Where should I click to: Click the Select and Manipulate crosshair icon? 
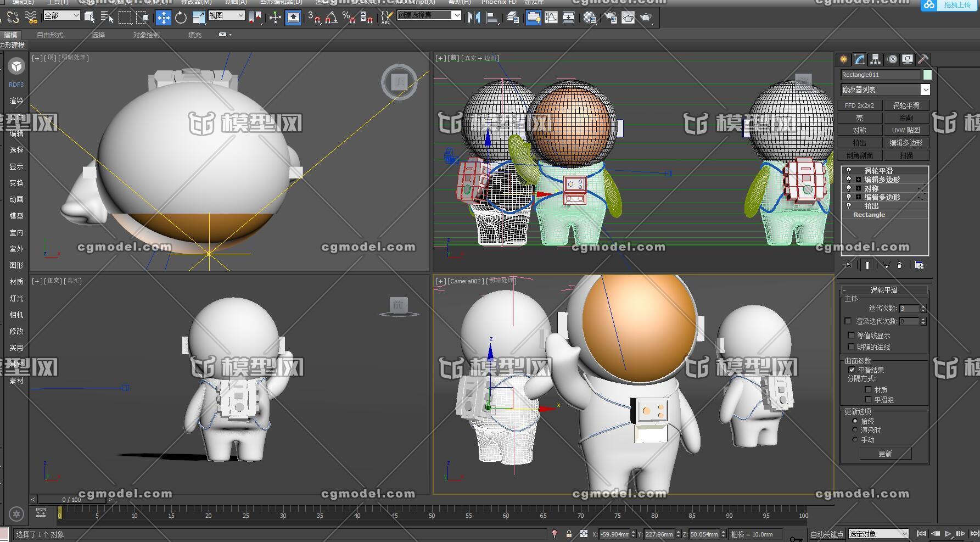click(x=275, y=18)
